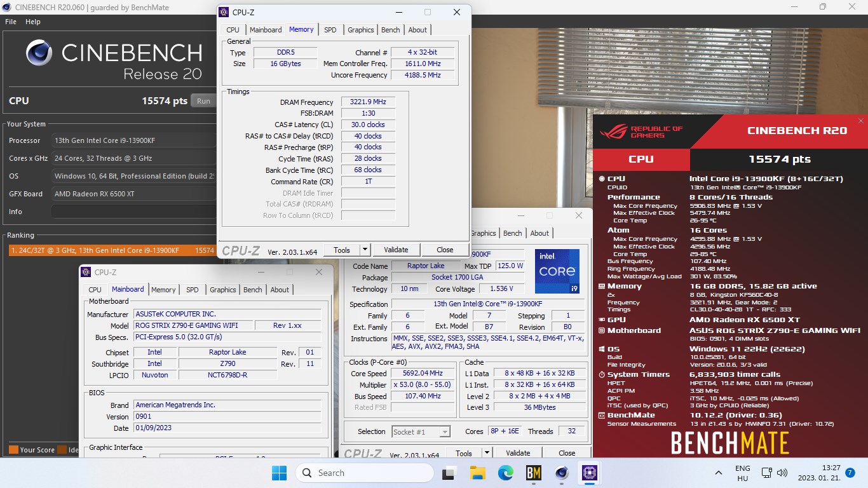Open Mainboard tab in front CPU-Z window

266,30
